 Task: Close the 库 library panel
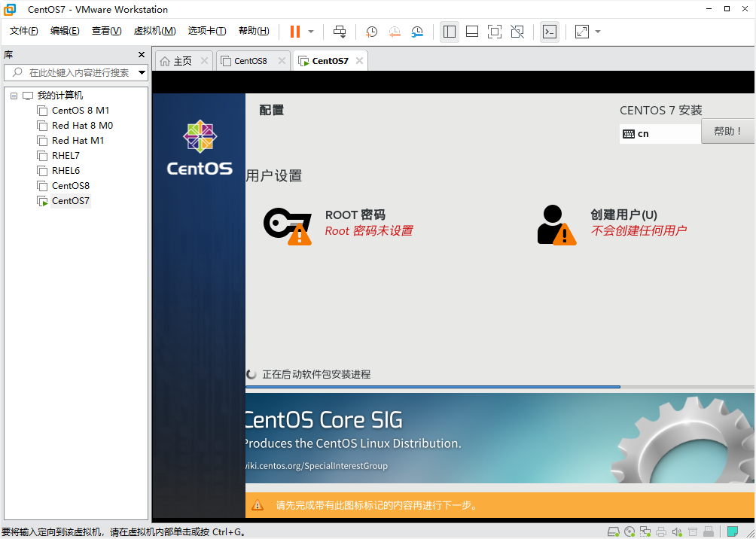[142, 54]
